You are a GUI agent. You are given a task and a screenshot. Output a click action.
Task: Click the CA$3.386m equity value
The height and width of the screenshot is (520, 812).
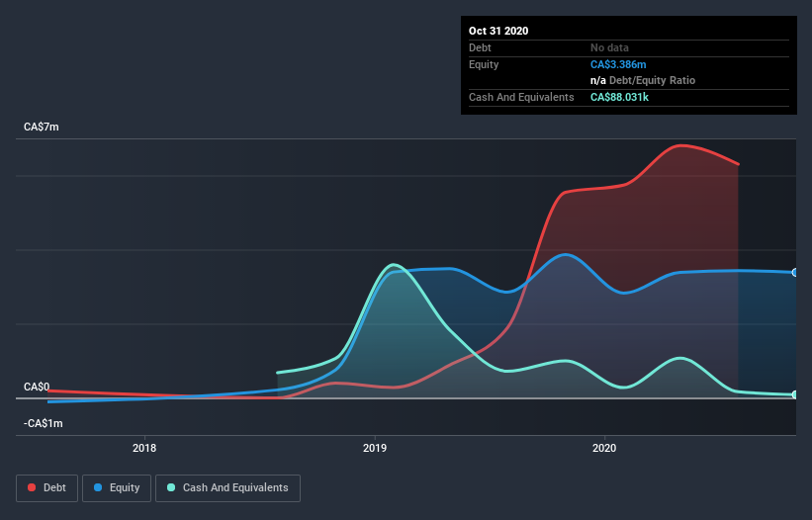click(x=618, y=64)
